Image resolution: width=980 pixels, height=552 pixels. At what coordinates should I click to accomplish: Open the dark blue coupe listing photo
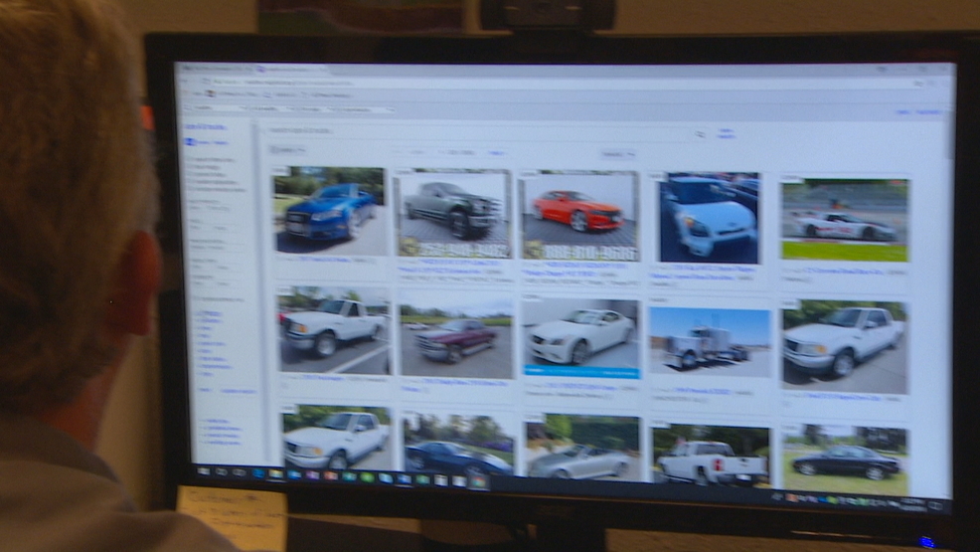click(459, 445)
